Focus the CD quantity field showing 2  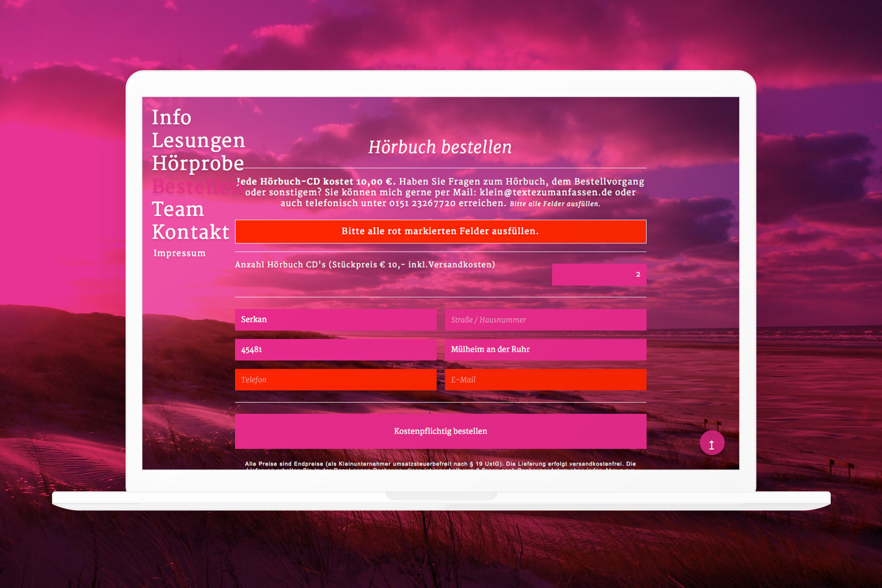click(598, 275)
